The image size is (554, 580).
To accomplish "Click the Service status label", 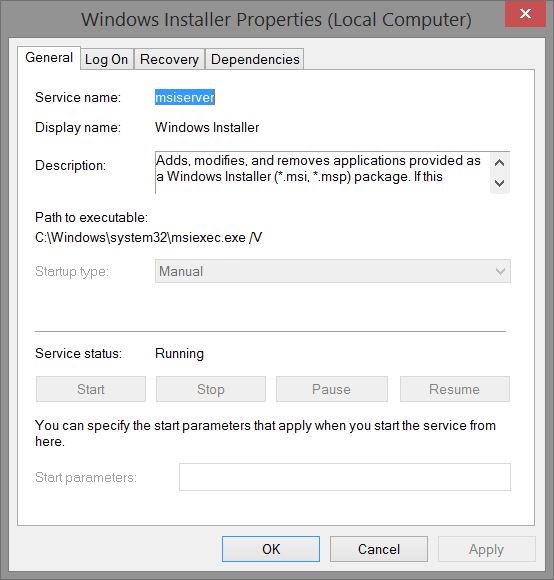I will 78,354.
